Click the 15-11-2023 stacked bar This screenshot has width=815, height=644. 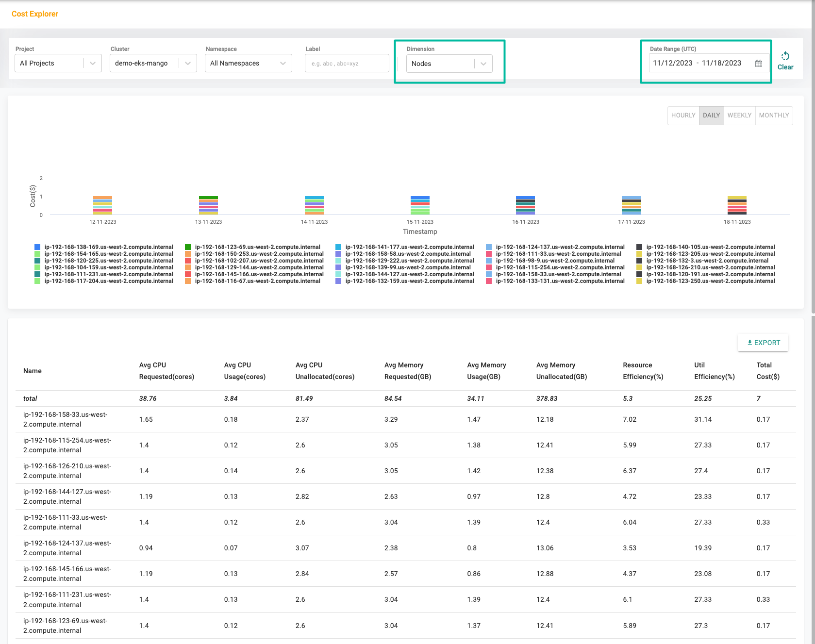[x=420, y=205]
